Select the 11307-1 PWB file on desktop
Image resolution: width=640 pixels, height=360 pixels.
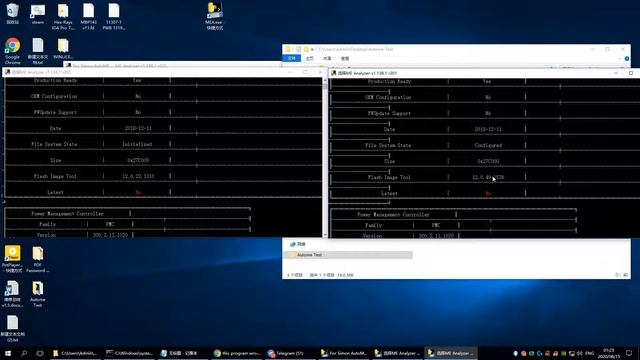[x=114, y=16]
